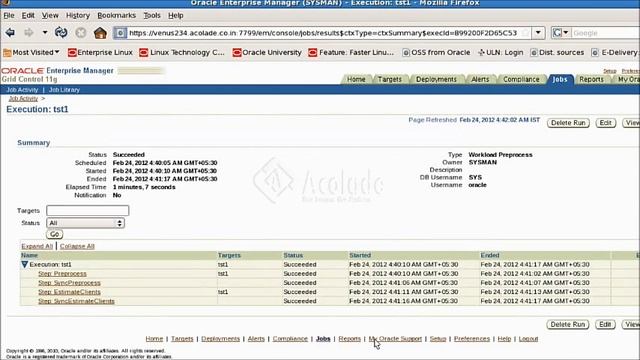Open the Enterprise Linux bookmark
The image size is (640, 360).
100,52
